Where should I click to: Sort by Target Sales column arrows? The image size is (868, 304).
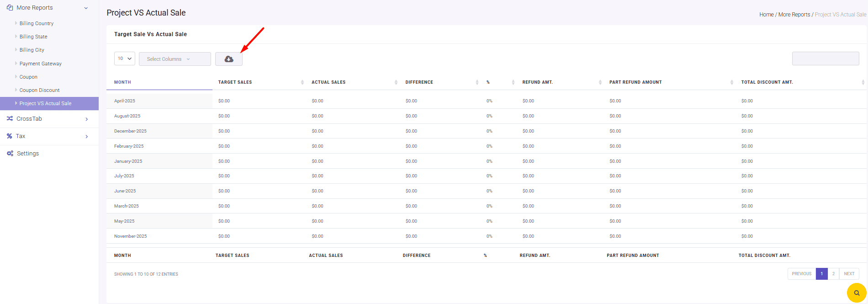[x=302, y=82]
